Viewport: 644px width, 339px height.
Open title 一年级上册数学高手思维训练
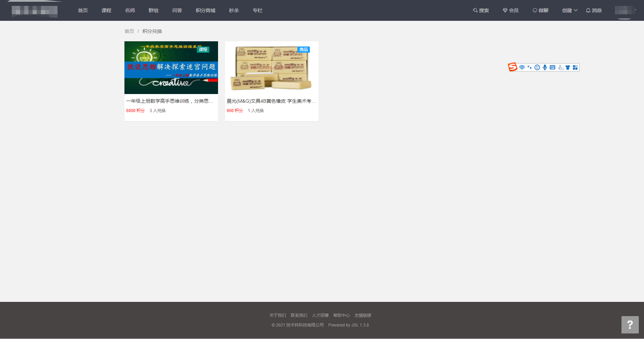[x=169, y=101]
